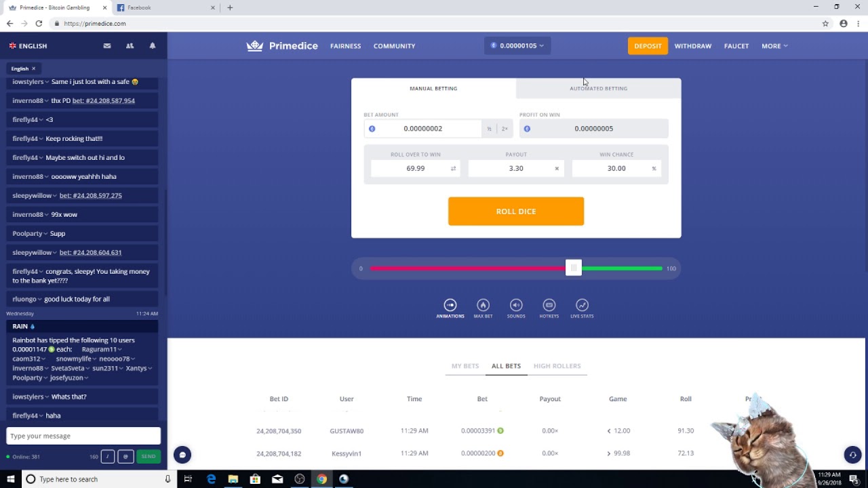Click the Withdraw link

point(693,46)
